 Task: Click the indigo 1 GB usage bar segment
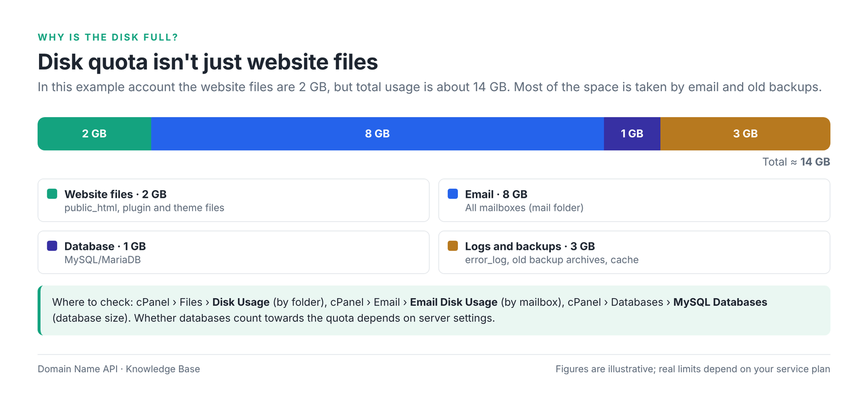632,134
